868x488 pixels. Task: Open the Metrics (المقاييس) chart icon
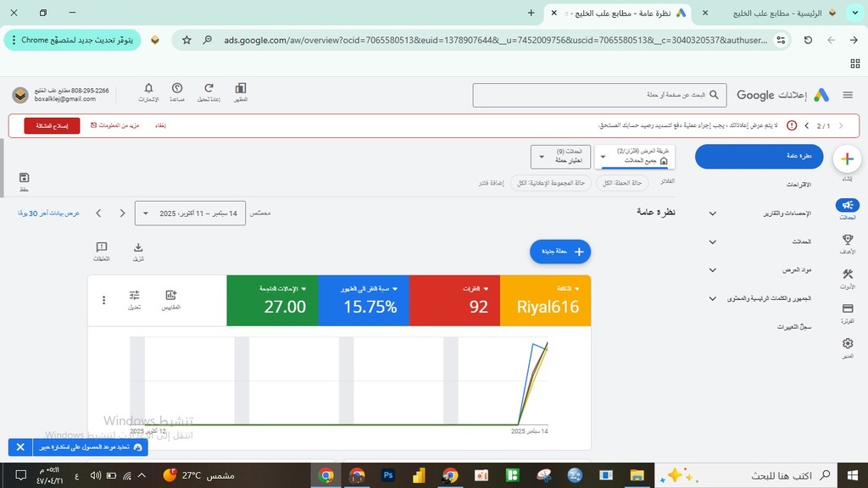click(170, 296)
